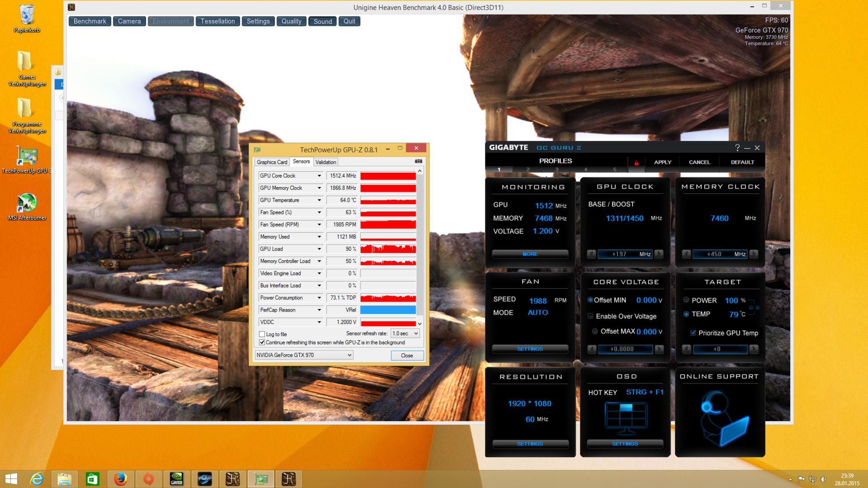Toggle Prioritize GPU Temp checkbox

pyautogui.click(x=693, y=333)
